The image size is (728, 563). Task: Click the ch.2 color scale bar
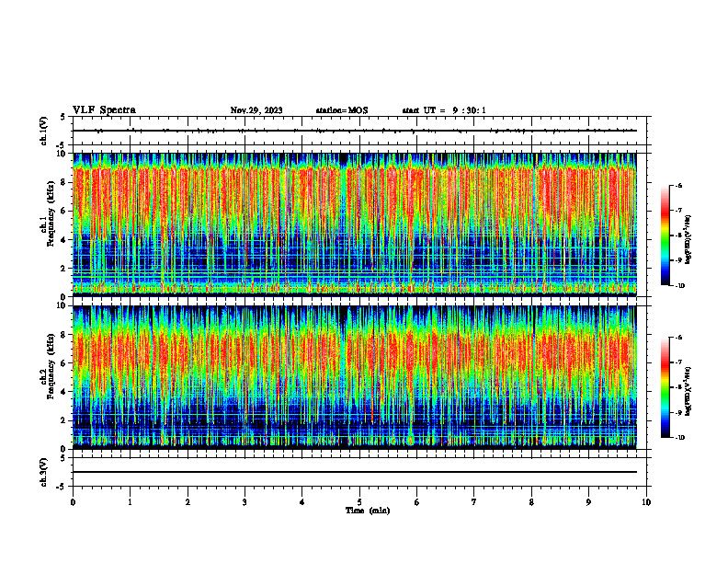(x=665, y=387)
